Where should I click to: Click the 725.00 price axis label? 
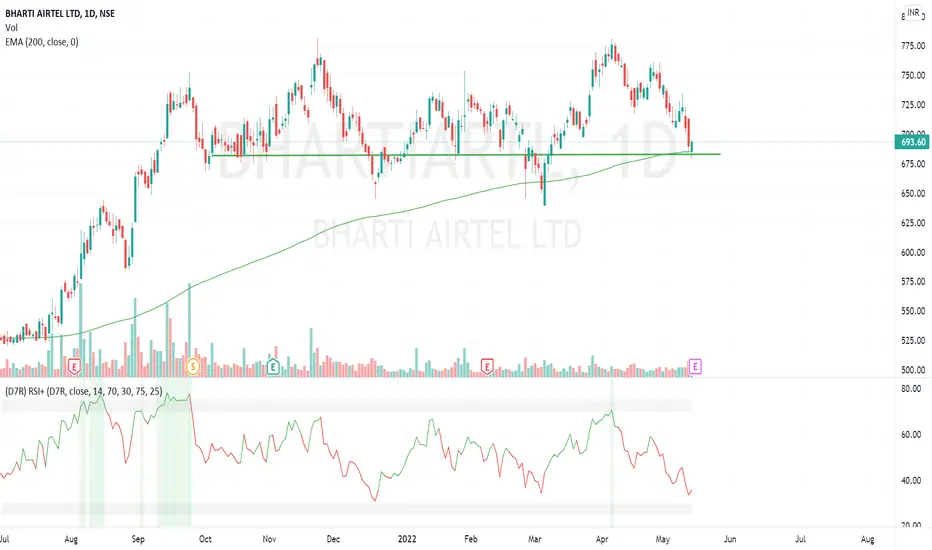pos(913,105)
